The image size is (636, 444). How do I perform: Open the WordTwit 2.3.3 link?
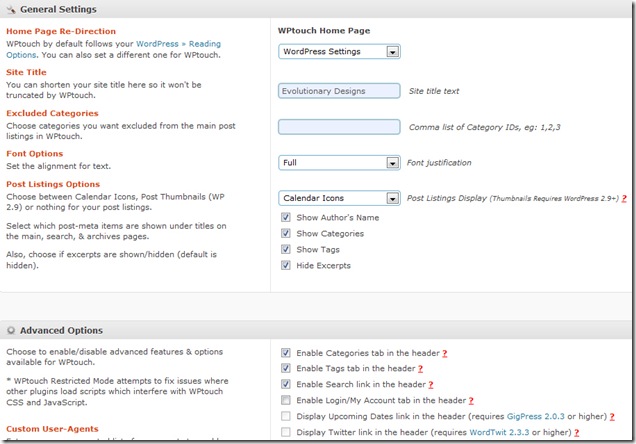[x=499, y=432]
